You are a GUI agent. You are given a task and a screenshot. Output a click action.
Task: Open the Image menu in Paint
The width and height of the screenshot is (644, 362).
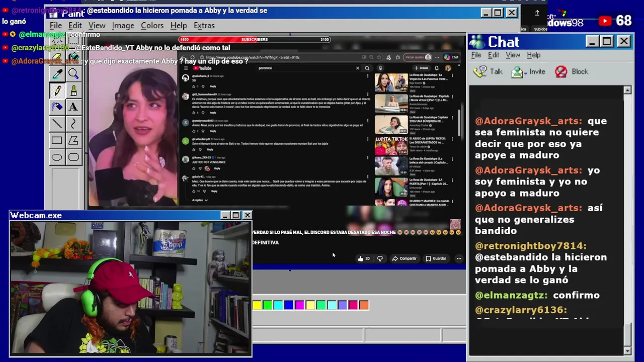click(123, 26)
